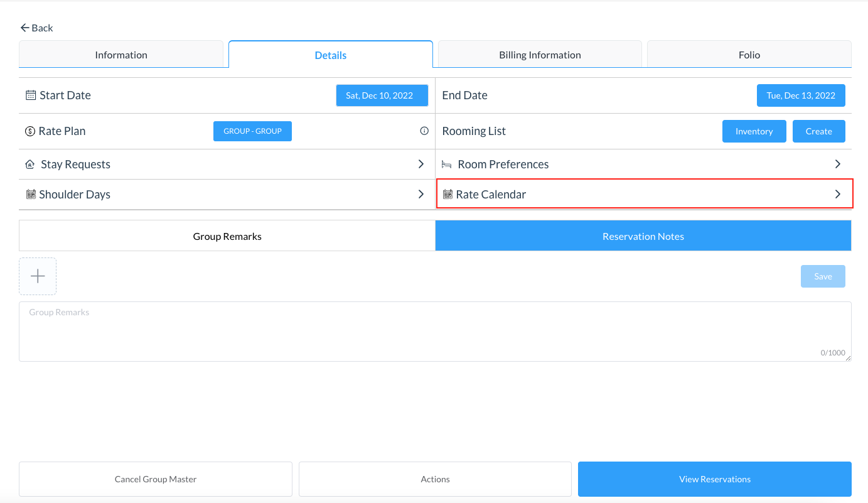Click the Room Preferences bed icon

[x=447, y=165]
